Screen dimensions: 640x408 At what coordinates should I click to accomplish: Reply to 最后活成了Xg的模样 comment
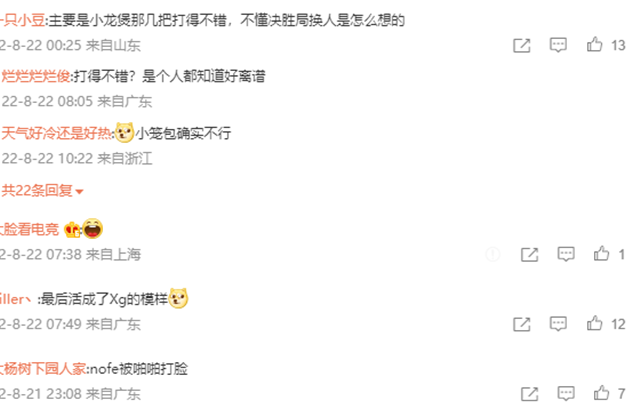pos(558,324)
